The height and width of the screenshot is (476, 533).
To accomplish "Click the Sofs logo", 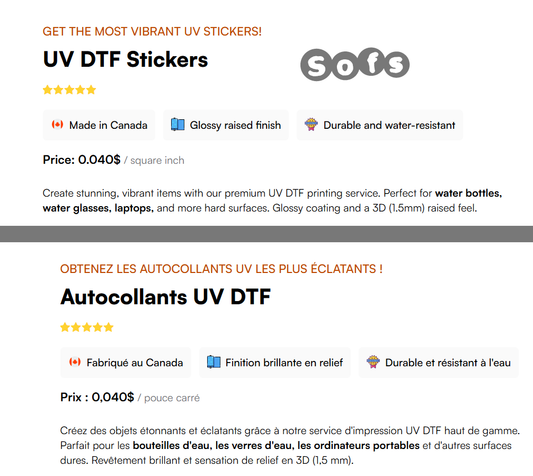I will click(355, 64).
